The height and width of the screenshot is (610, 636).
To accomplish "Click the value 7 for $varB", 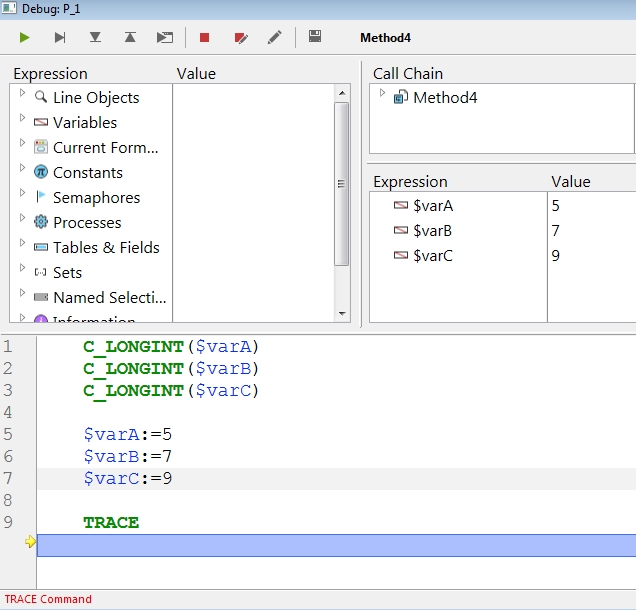I will pos(556,230).
